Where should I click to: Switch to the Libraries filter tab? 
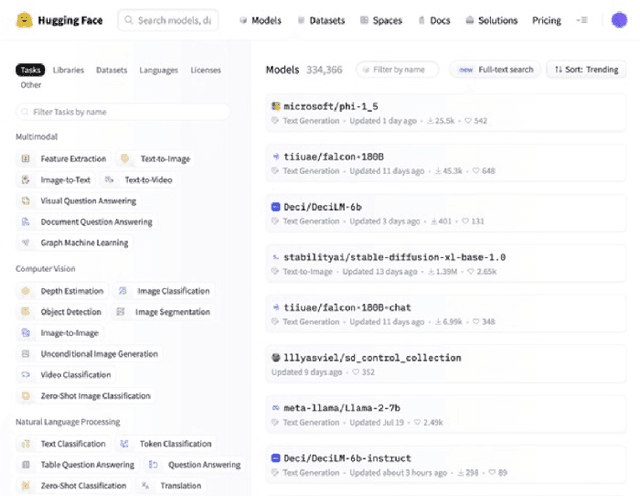click(x=68, y=70)
